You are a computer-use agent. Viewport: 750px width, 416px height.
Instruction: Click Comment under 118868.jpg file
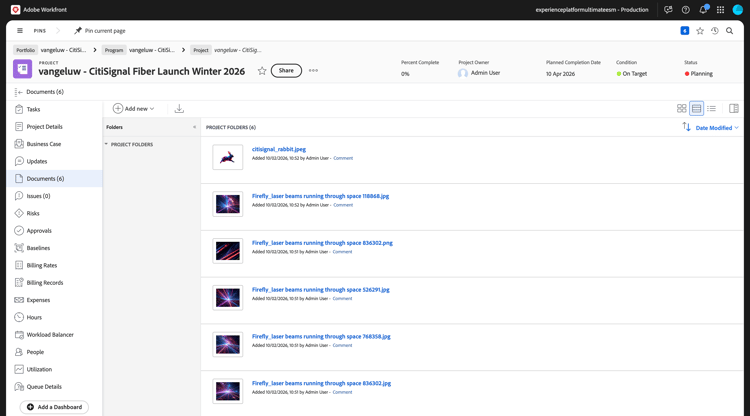pyautogui.click(x=343, y=205)
